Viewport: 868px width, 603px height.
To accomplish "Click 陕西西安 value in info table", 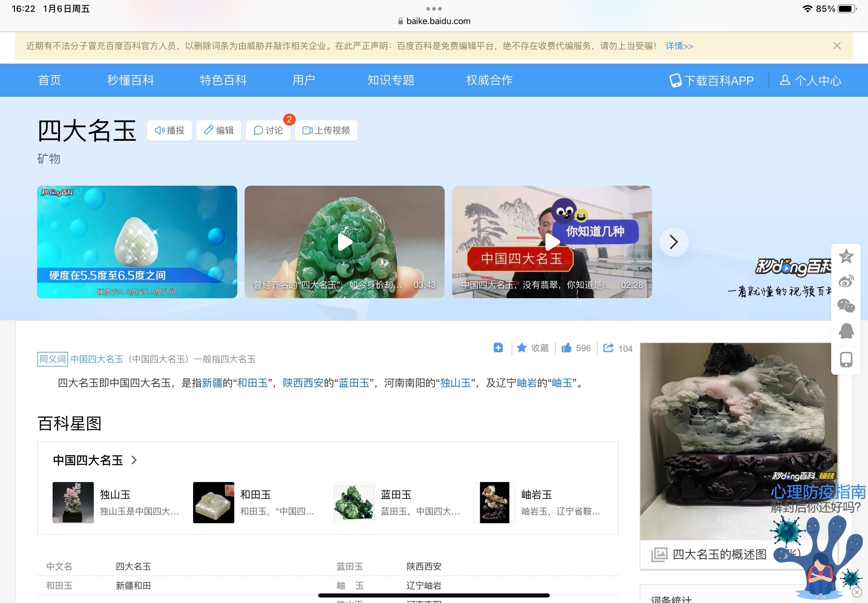I will point(424,566).
